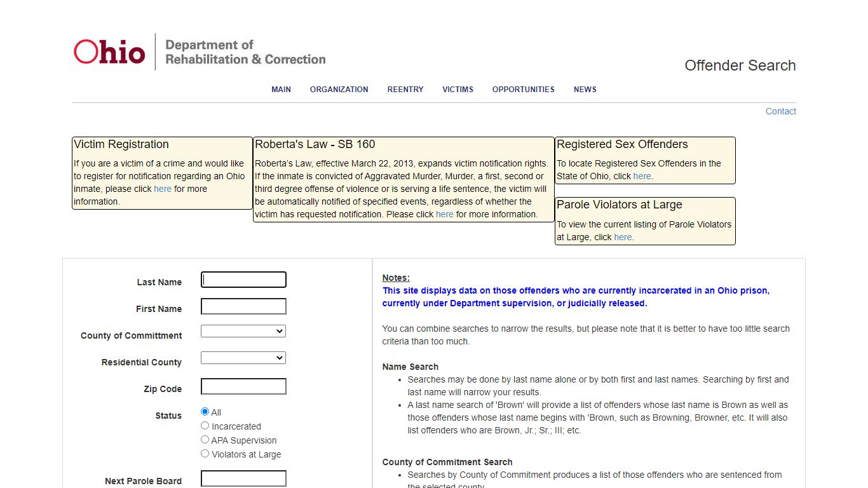
Task: Click the Registered Sex Offenders heading
Action: 622,144
